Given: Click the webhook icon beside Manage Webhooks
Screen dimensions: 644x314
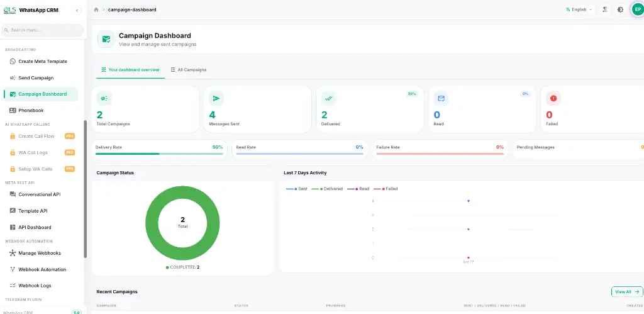Looking at the screenshot, I should pos(13,253).
